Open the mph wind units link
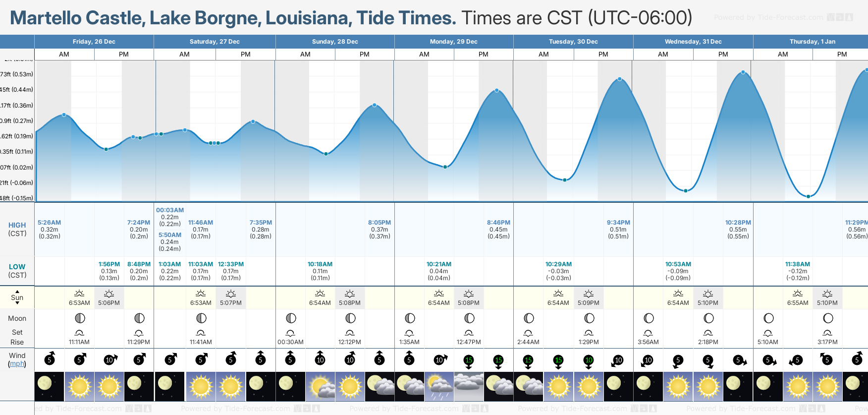Image resolution: width=868 pixels, height=415 pixels. click(17, 363)
